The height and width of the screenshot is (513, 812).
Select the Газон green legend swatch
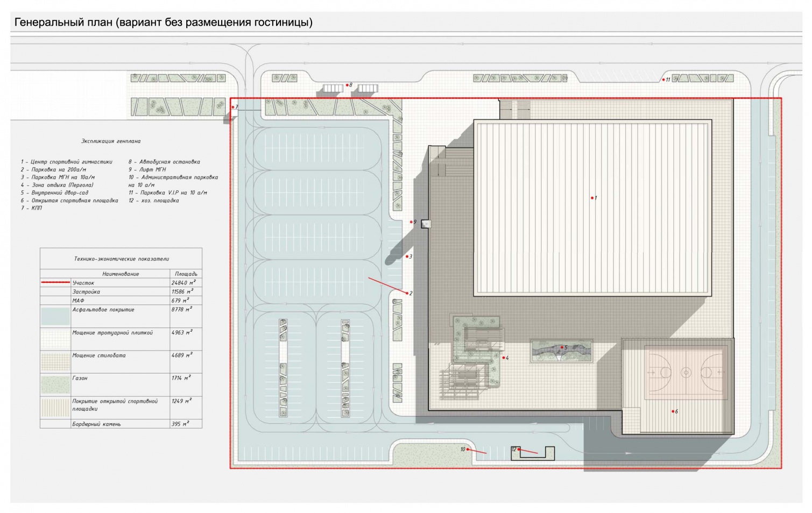coord(55,384)
